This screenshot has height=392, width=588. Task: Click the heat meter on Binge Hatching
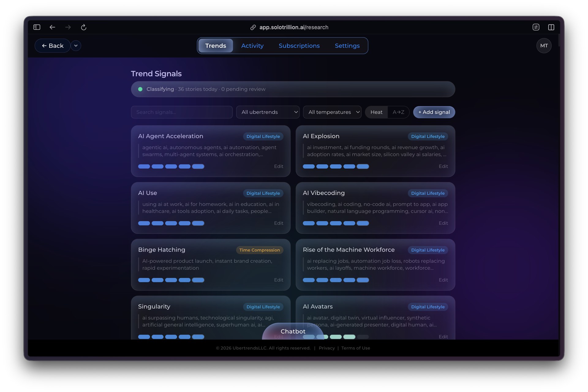[x=171, y=280]
